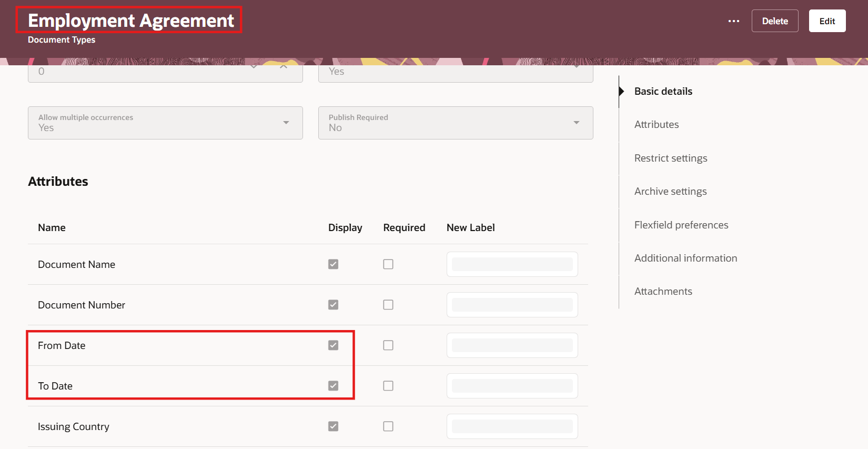Open the Allow multiple occurrences dropdown
Viewport: 868px width, 449px height.
[x=165, y=123]
